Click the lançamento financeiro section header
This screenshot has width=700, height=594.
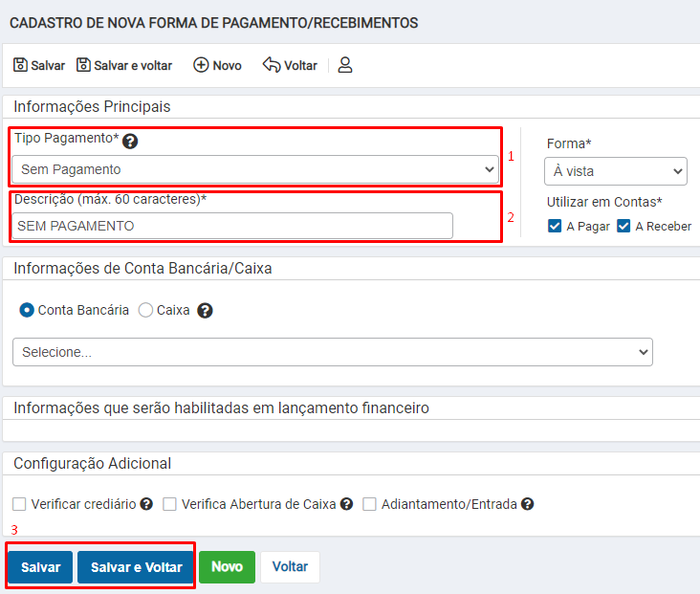pyautogui.click(x=222, y=408)
